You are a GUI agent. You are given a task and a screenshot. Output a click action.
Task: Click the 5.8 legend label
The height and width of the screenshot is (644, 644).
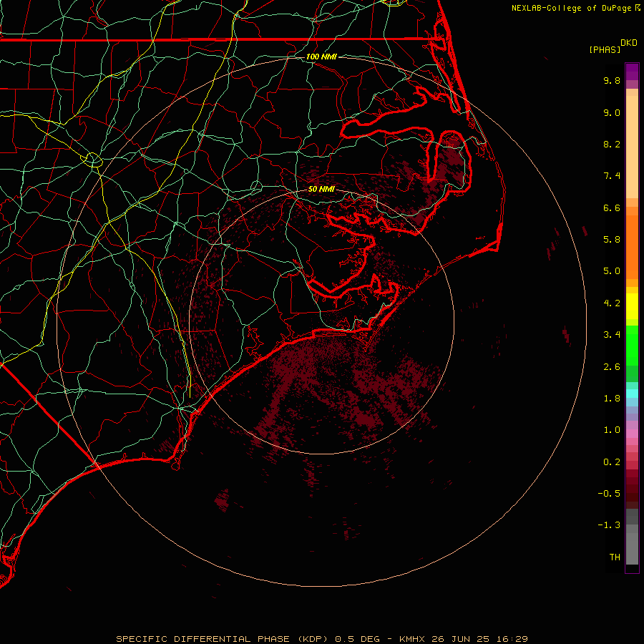pyautogui.click(x=612, y=239)
